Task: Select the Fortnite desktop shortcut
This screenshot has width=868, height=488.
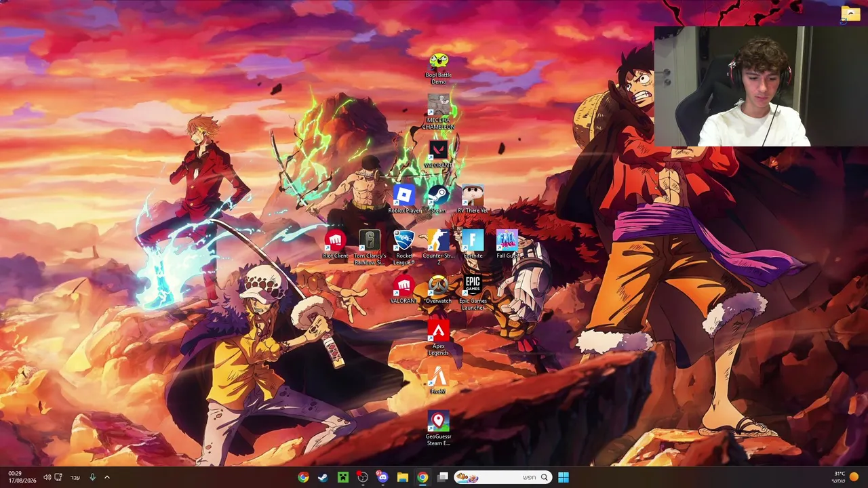Action: point(473,245)
